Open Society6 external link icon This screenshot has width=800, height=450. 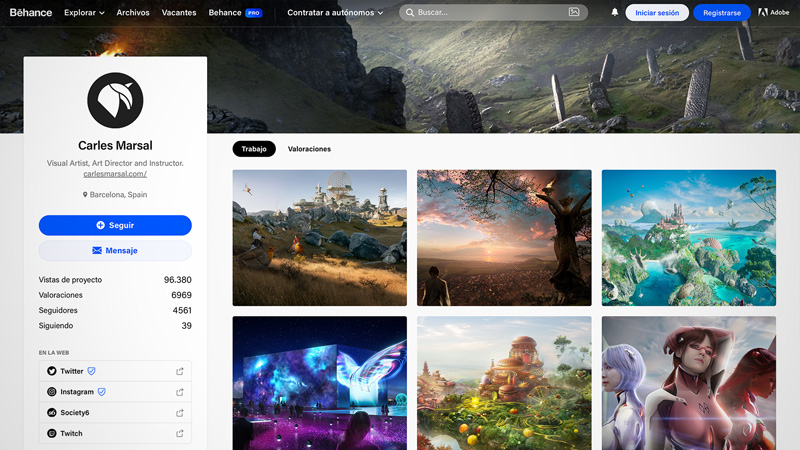(180, 413)
